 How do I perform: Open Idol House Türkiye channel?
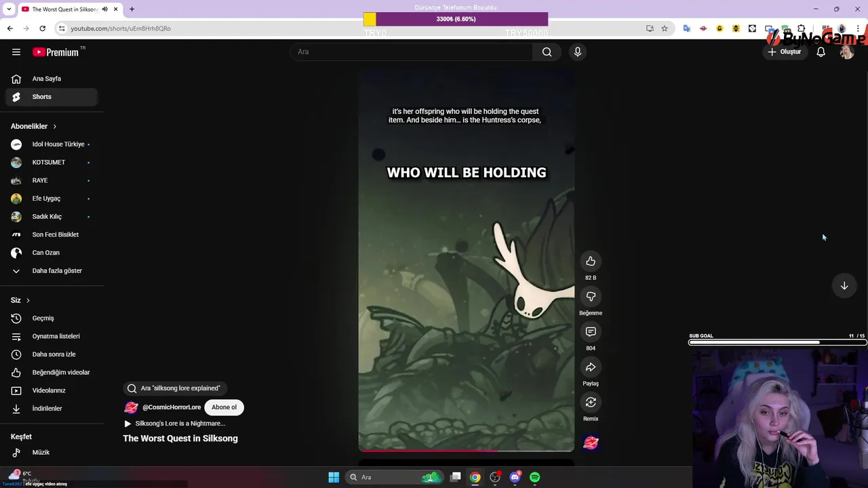click(52, 144)
